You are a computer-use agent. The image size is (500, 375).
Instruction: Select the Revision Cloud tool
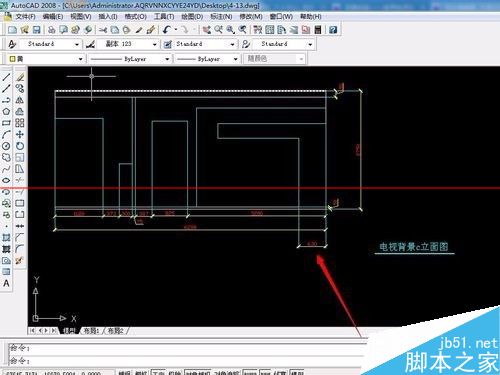pyautogui.click(x=6, y=157)
